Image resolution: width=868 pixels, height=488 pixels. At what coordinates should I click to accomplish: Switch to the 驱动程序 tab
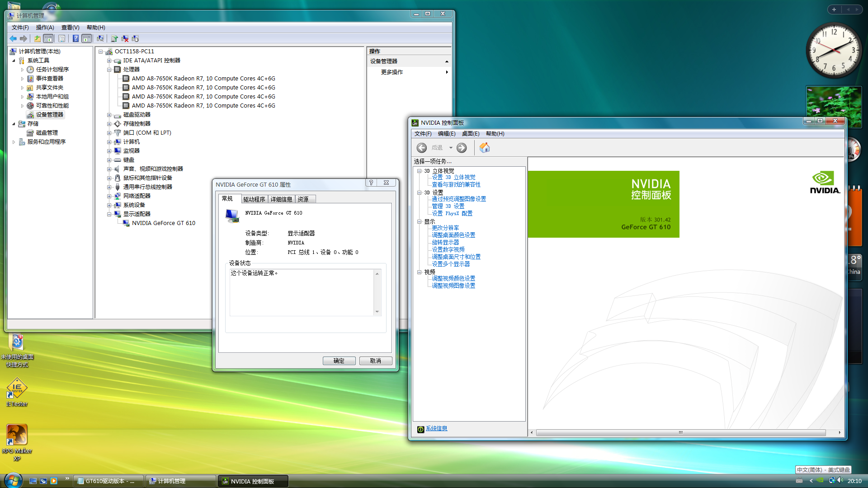click(254, 199)
